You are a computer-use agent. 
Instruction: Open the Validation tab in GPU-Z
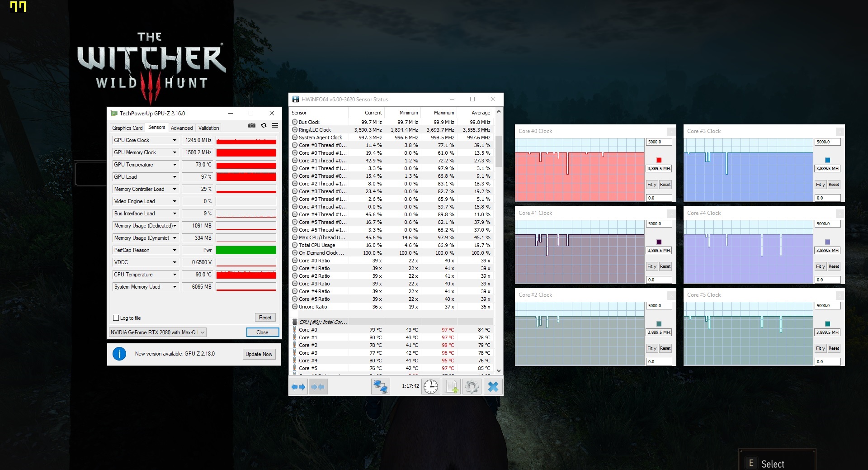[209, 128]
